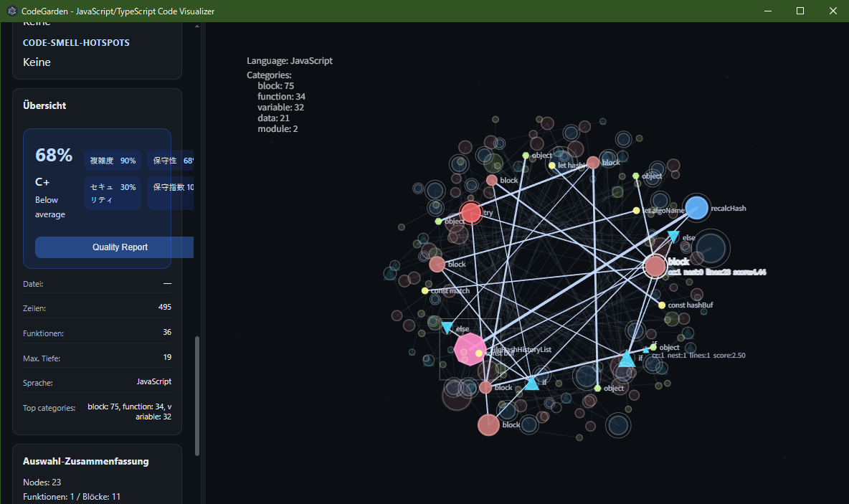Select the セキュリティ 30% metric chip

point(113,193)
